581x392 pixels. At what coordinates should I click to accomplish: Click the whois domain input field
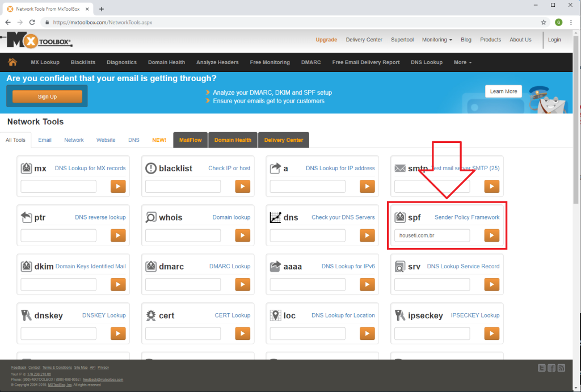pos(183,235)
